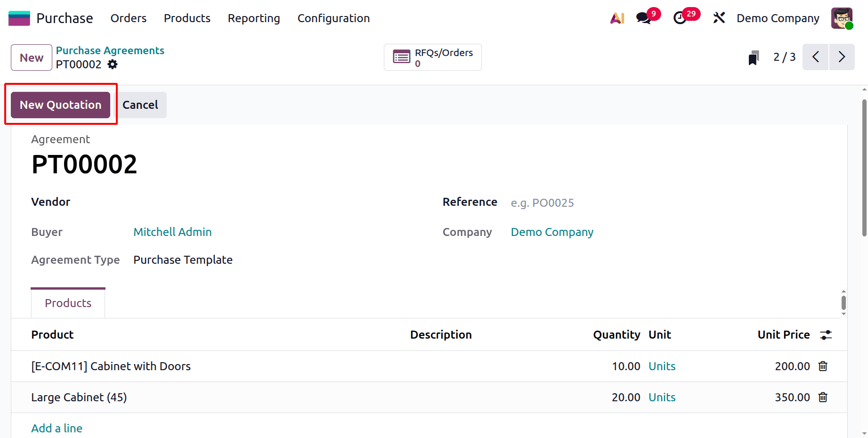The image size is (868, 438).
Task: Go to previous record with left arrow
Action: 816,57
